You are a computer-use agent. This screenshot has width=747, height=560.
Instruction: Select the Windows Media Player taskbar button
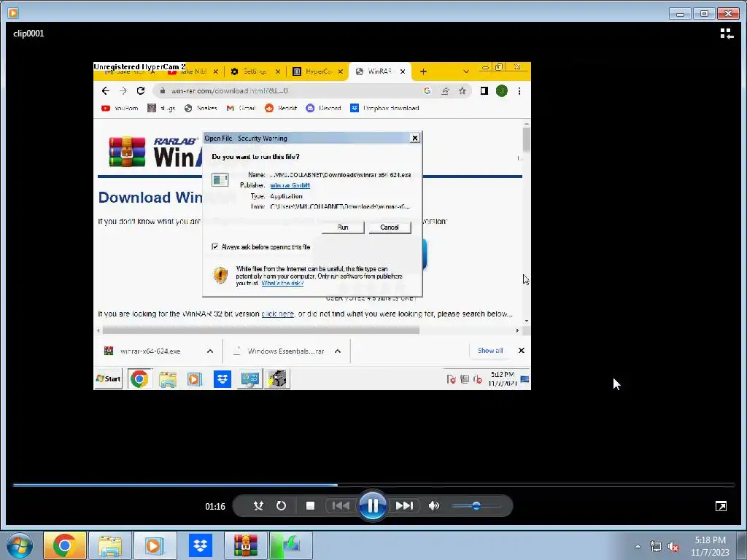[x=155, y=545]
